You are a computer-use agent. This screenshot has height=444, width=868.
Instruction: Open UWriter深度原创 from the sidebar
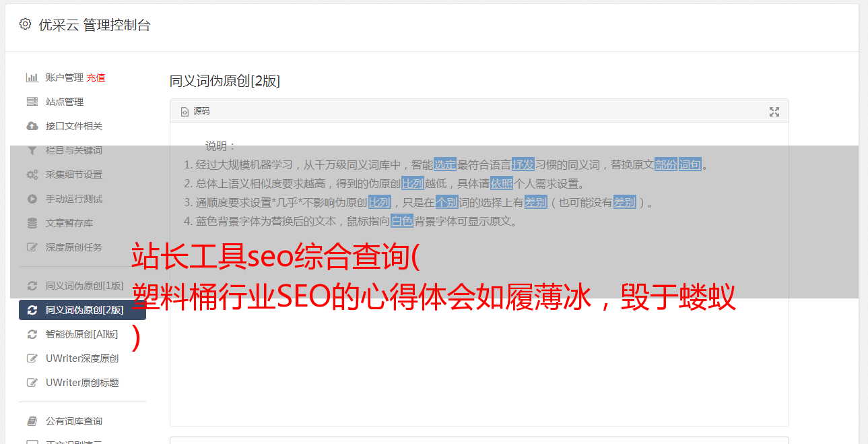pos(82,358)
